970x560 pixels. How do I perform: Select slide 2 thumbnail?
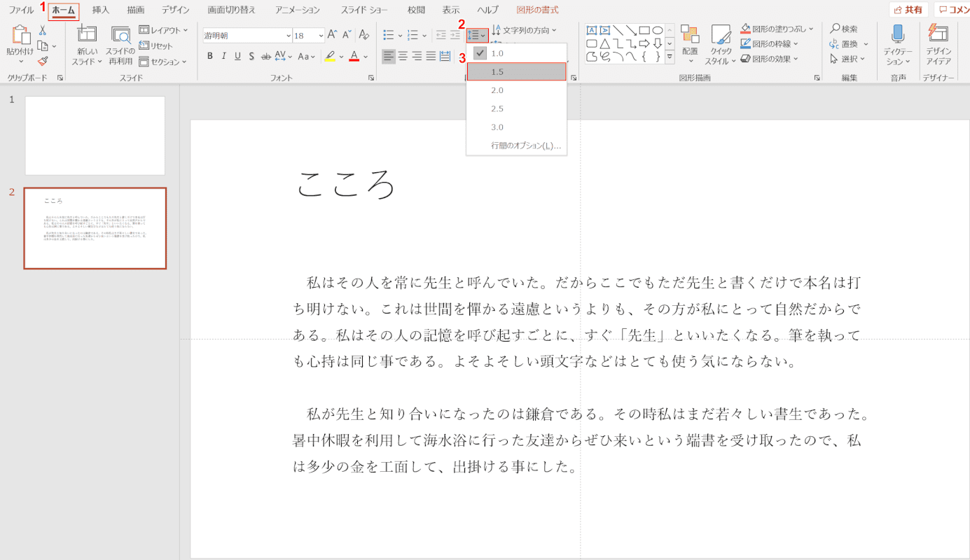95,228
